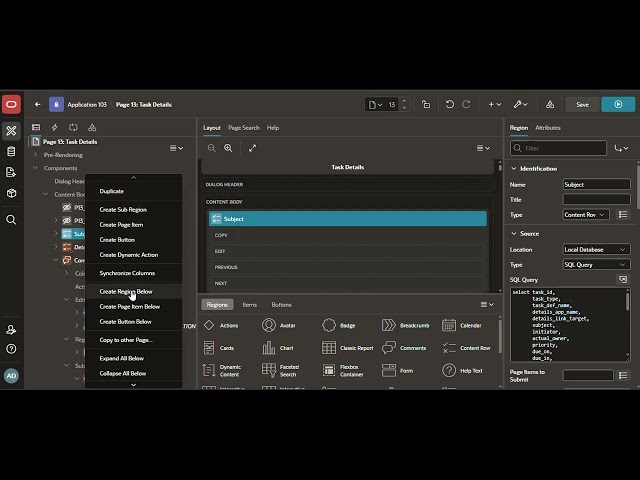Go back using the arrow icon
The height and width of the screenshot is (480, 640).
38,104
